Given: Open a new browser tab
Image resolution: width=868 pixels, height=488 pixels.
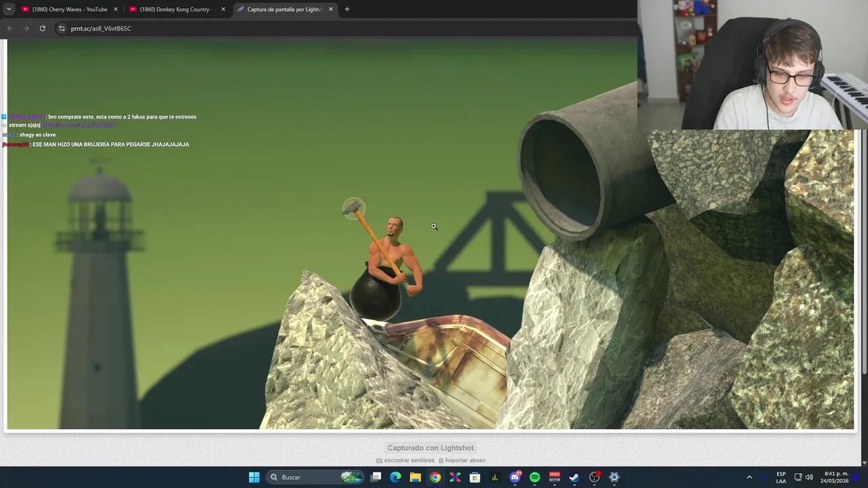Looking at the screenshot, I should pyautogui.click(x=347, y=9).
